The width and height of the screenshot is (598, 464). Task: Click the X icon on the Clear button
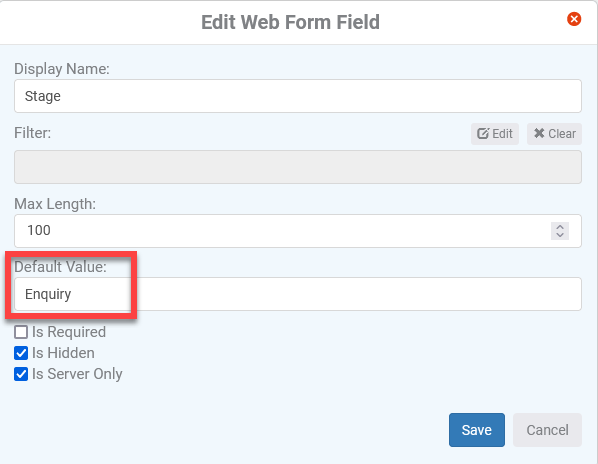click(x=539, y=133)
